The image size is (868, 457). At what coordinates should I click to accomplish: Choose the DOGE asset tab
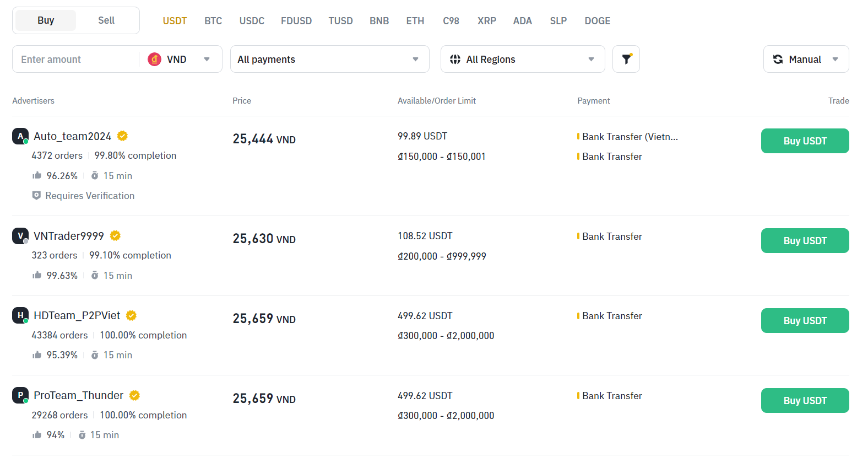pyautogui.click(x=597, y=21)
